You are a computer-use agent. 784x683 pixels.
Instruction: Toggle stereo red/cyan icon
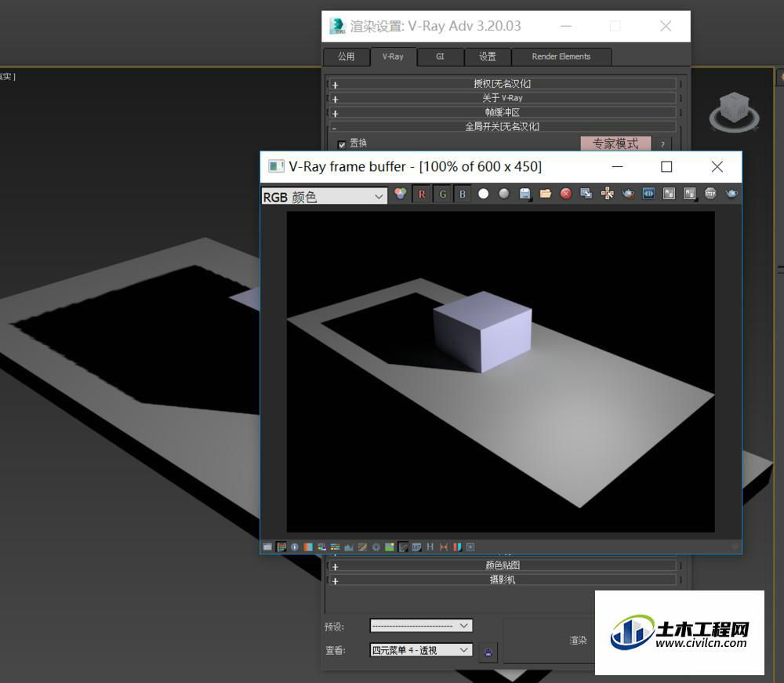pyautogui.click(x=457, y=547)
